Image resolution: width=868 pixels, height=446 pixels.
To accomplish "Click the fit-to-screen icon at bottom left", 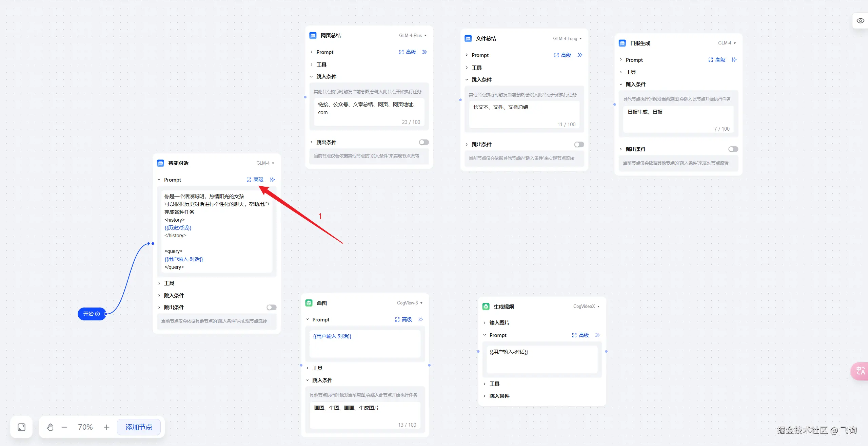I will (21, 427).
